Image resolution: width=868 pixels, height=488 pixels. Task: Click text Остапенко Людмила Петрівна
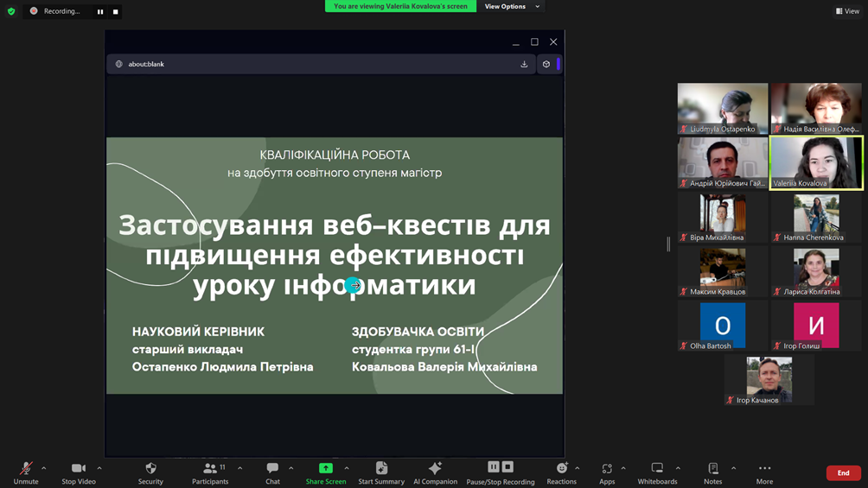(222, 367)
